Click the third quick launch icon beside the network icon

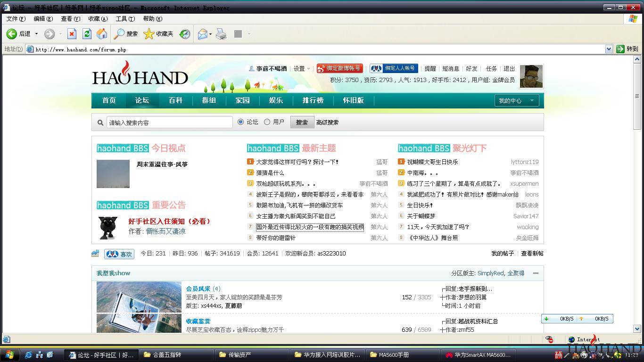(50, 355)
